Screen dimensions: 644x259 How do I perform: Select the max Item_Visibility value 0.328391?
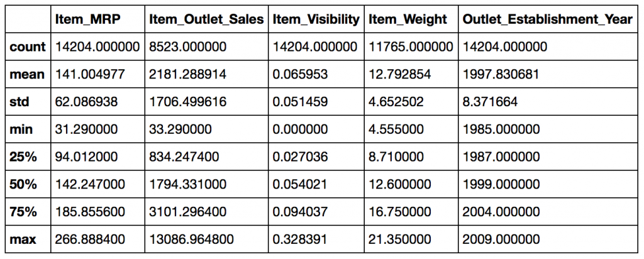(301, 240)
